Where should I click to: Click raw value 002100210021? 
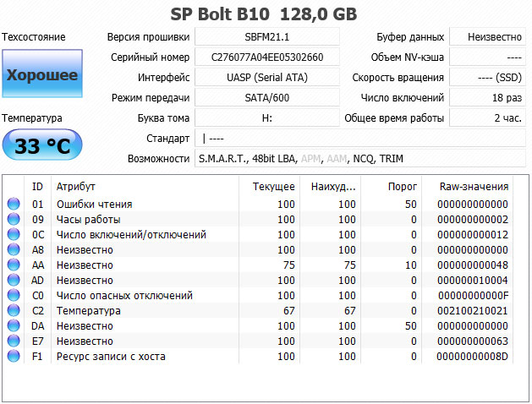(473, 311)
